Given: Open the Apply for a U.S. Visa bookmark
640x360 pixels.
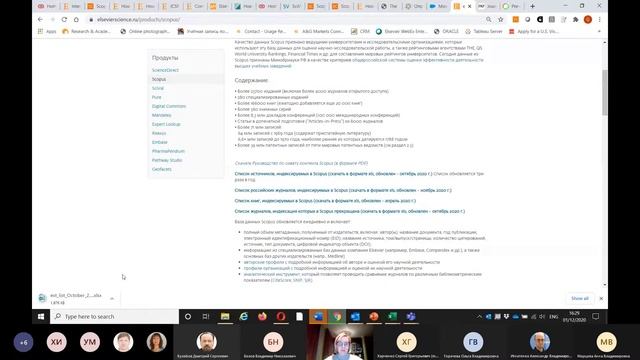Looking at the screenshot, I should coord(533,31).
